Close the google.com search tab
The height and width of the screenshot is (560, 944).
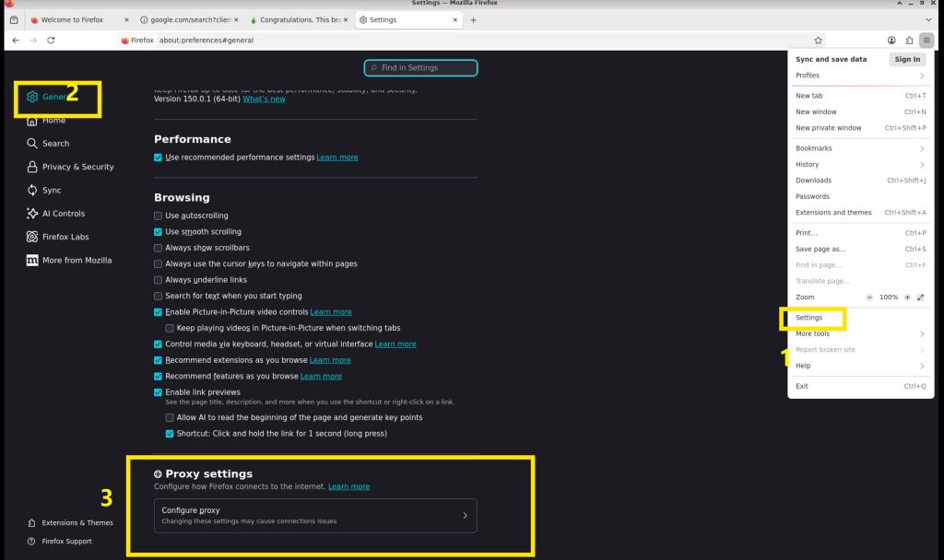pos(236,20)
